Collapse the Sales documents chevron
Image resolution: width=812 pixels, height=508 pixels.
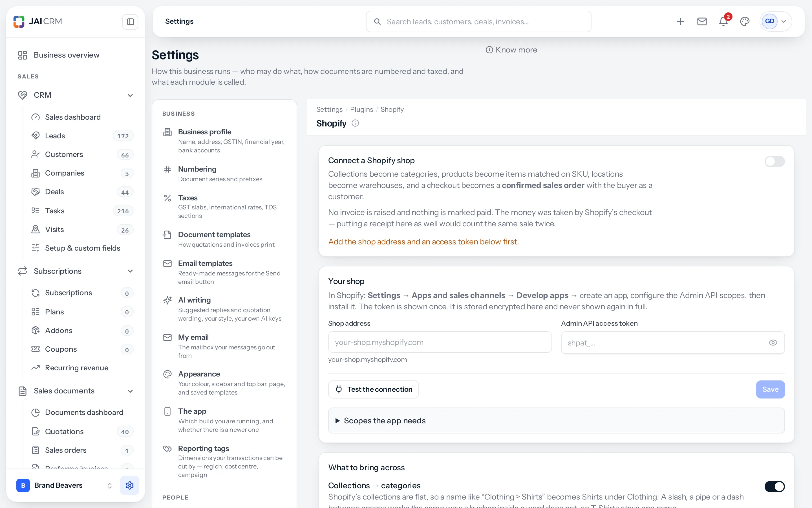click(130, 391)
